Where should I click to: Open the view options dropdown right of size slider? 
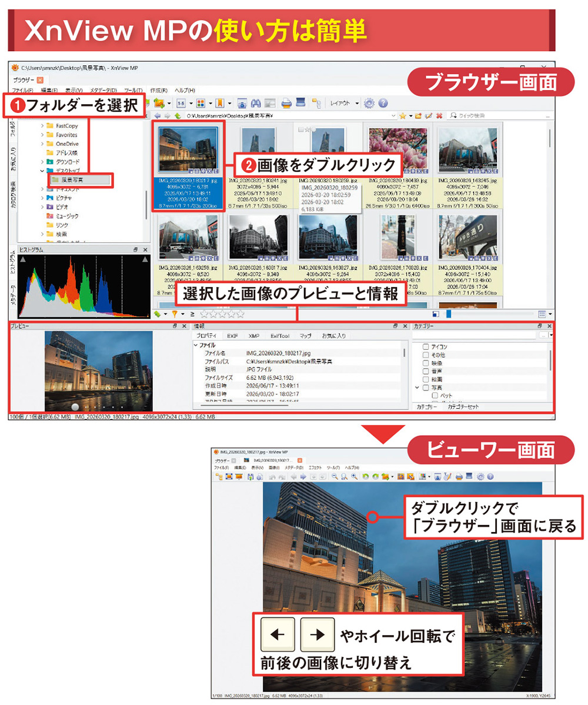point(550,314)
